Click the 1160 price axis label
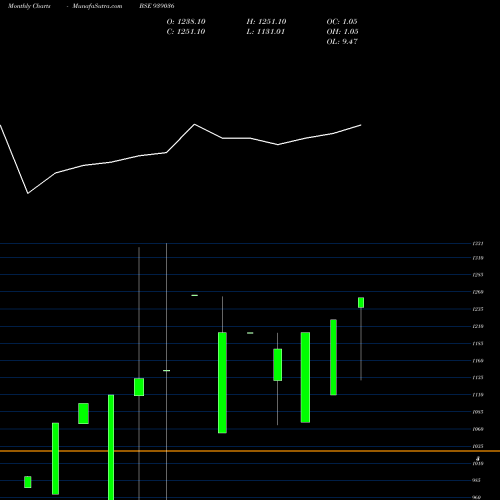 [478, 361]
